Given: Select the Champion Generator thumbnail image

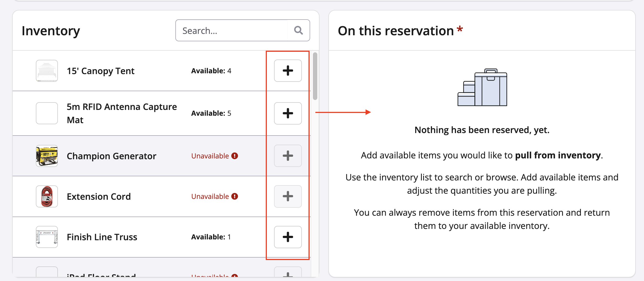Looking at the screenshot, I should (x=47, y=156).
